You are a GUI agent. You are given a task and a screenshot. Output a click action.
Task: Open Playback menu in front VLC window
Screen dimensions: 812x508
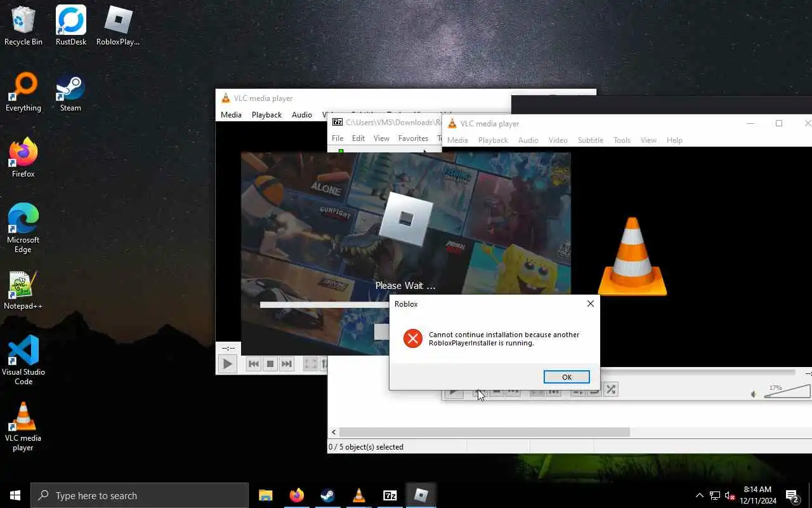[493, 140]
